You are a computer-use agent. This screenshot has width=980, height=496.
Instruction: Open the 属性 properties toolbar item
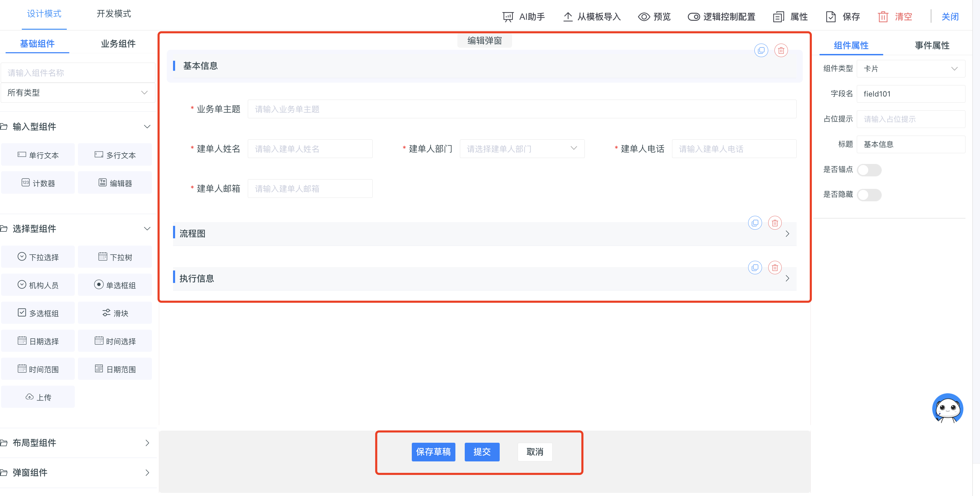790,17
